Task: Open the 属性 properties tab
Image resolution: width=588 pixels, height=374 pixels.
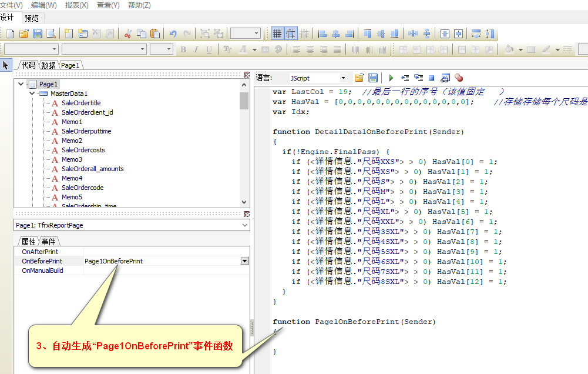Action: pos(28,242)
